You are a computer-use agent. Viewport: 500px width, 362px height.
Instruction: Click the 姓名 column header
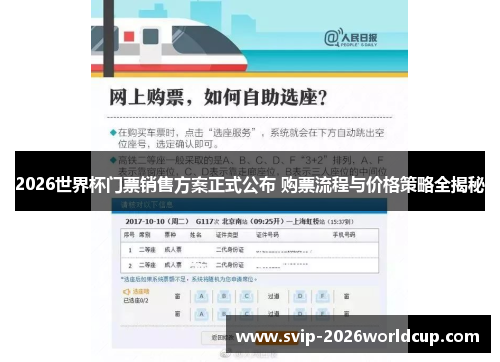point(196,235)
